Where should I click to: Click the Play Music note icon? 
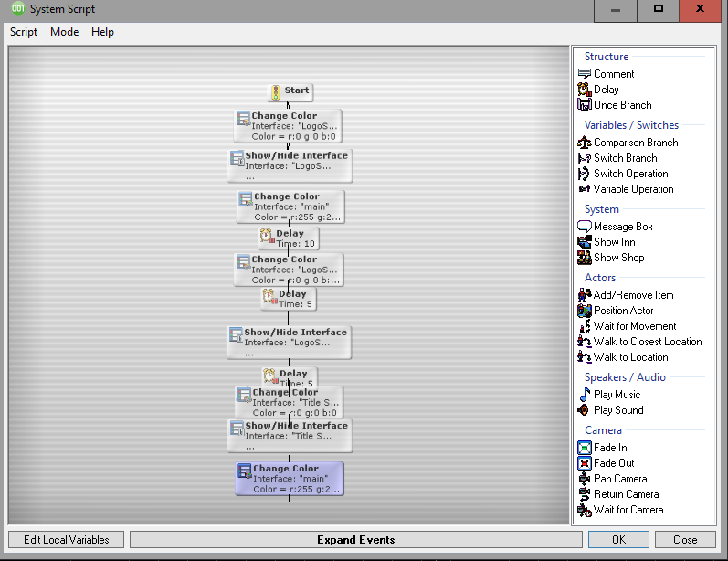[x=584, y=395]
